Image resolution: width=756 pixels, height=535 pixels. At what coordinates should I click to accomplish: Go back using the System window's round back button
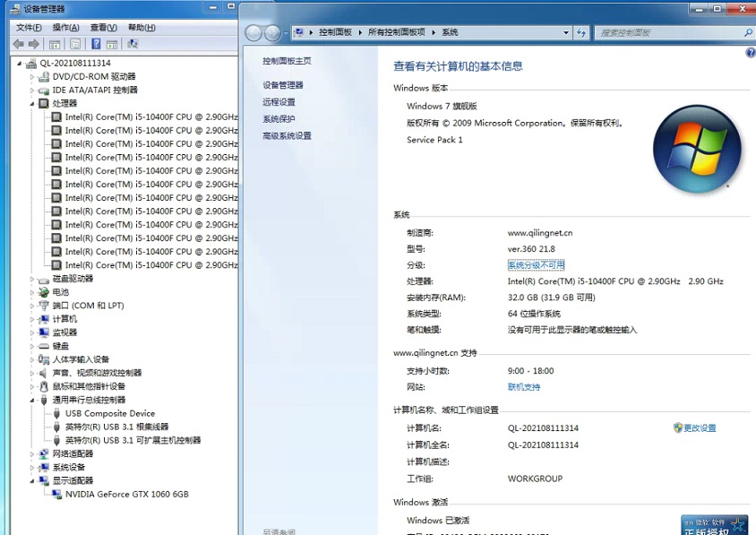253,33
